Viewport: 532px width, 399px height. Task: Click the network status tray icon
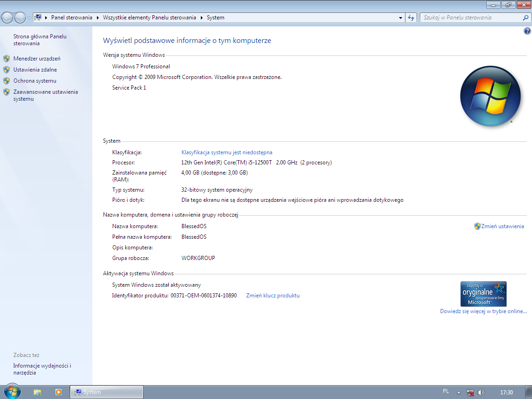click(x=470, y=392)
